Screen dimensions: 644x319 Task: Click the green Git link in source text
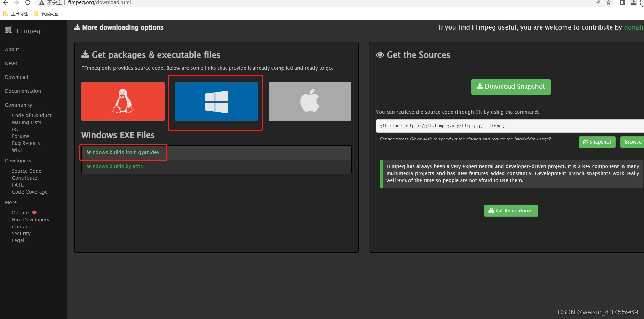[x=478, y=112]
